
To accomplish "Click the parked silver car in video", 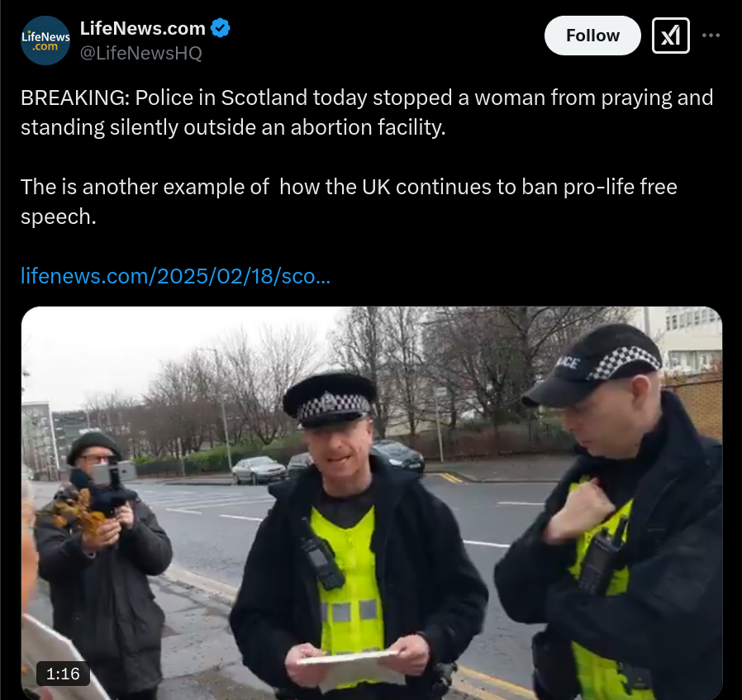I will (259, 469).
